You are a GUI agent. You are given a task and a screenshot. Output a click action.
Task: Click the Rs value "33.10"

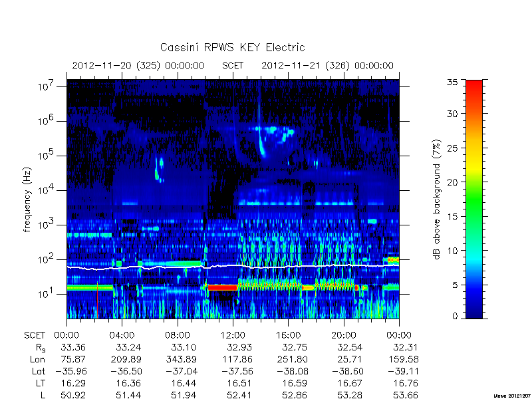(184, 348)
